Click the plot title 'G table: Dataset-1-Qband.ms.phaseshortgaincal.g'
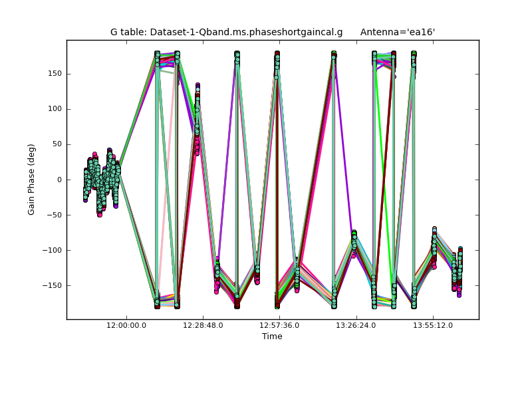The height and width of the screenshot is (399, 532). 227,32
